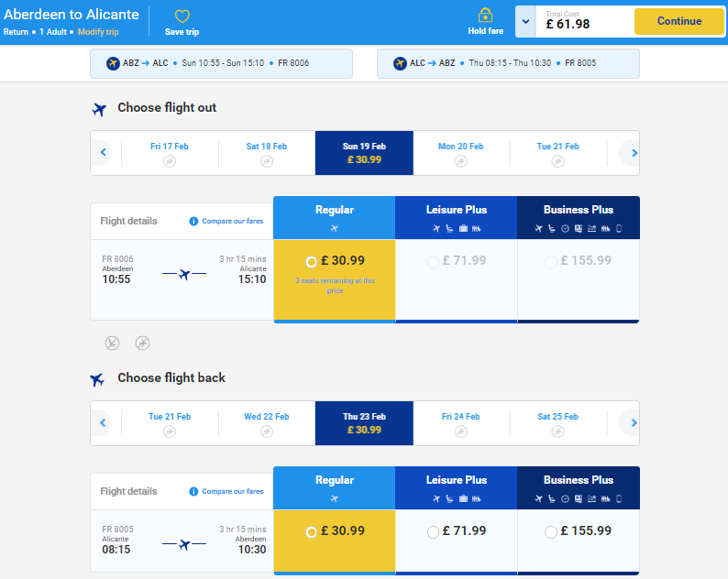Select return Business Plus £155.99 radio

[x=551, y=532]
